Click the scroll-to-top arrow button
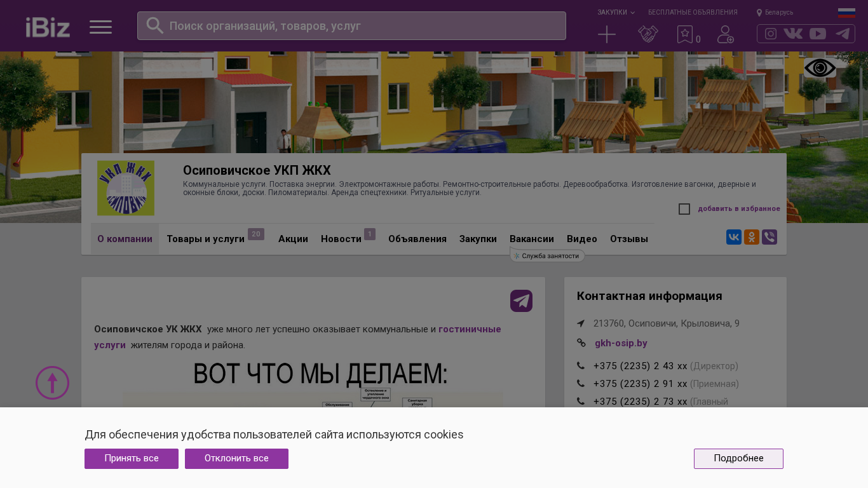This screenshot has width=868, height=488. tap(52, 383)
